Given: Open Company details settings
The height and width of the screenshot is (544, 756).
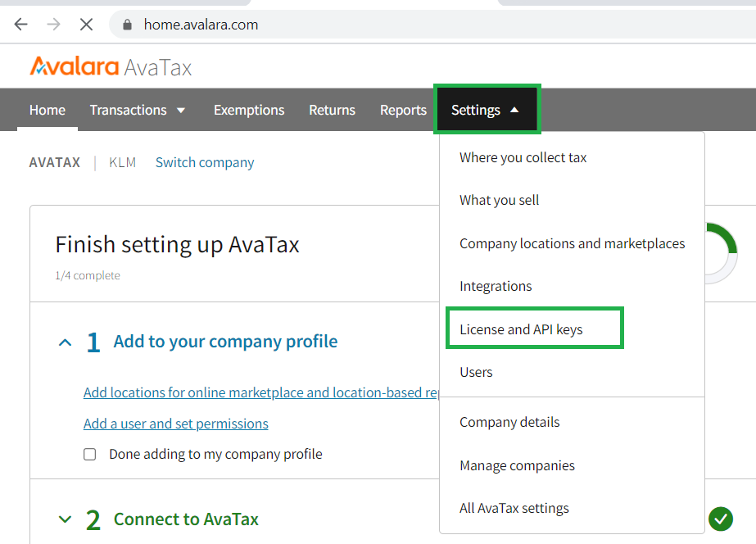Looking at the screenshot, I should tap(509, 423).
